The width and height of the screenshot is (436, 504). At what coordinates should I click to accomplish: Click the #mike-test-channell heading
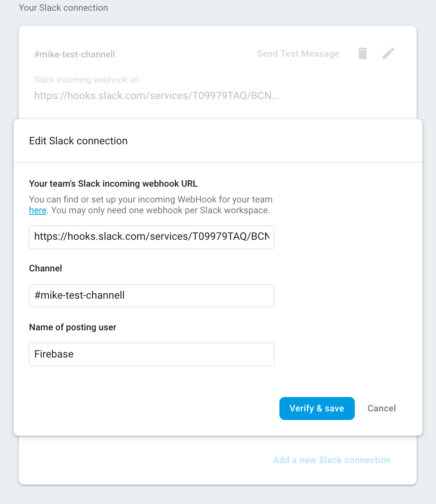pos(75,54)
